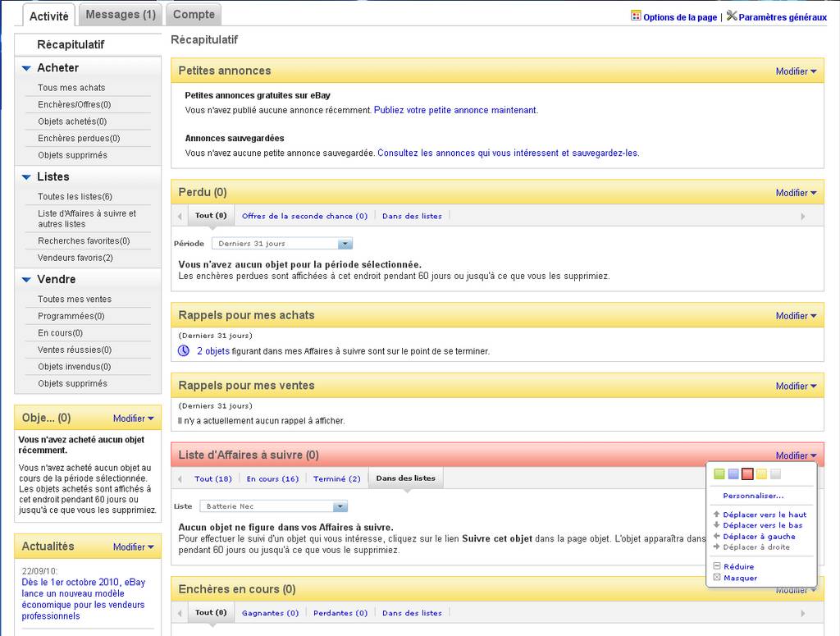Open the Période dropdown showing Derniers 31 jours
The width and height of the screenshot is (840, 636).
(282, 244)
